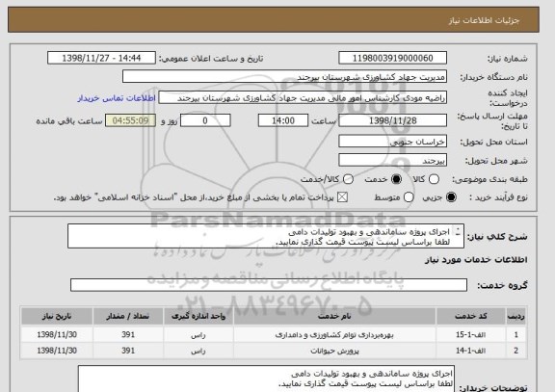Click the اطلاعات خدمات مورد نیاز section heading
The width and height of the screenshot is (555, 392).
pyautogui.click(x=476, y=260)
